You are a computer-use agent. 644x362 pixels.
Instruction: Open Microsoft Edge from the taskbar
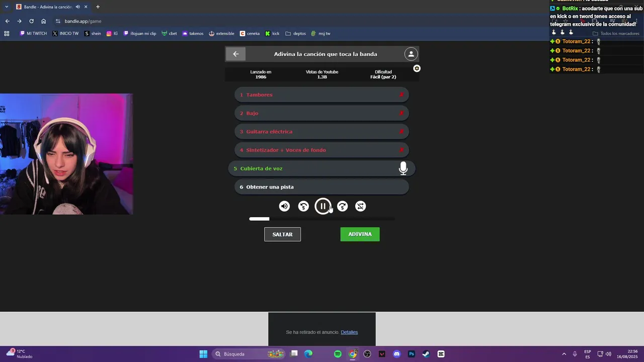pyautogui.click(x=308, y=354)
